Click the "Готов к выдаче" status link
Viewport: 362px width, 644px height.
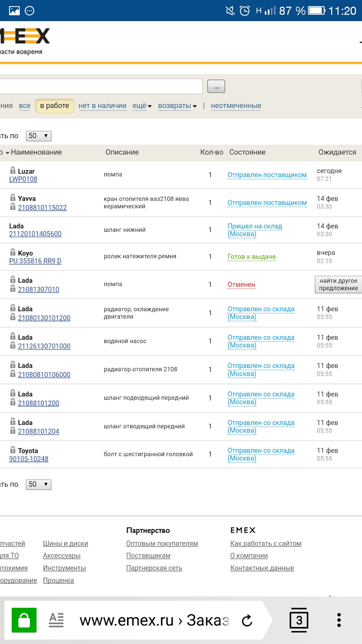point(252,257)
